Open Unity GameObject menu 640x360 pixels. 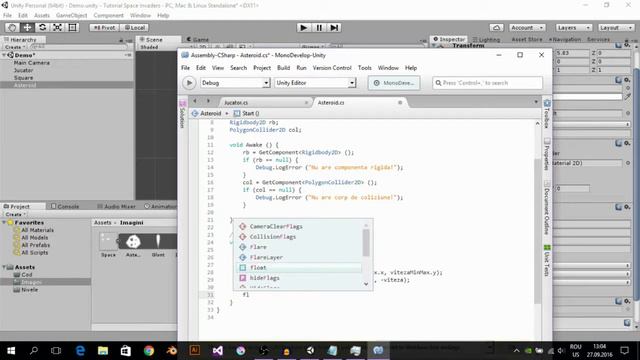pyautogui.click(x=71, y=16)
